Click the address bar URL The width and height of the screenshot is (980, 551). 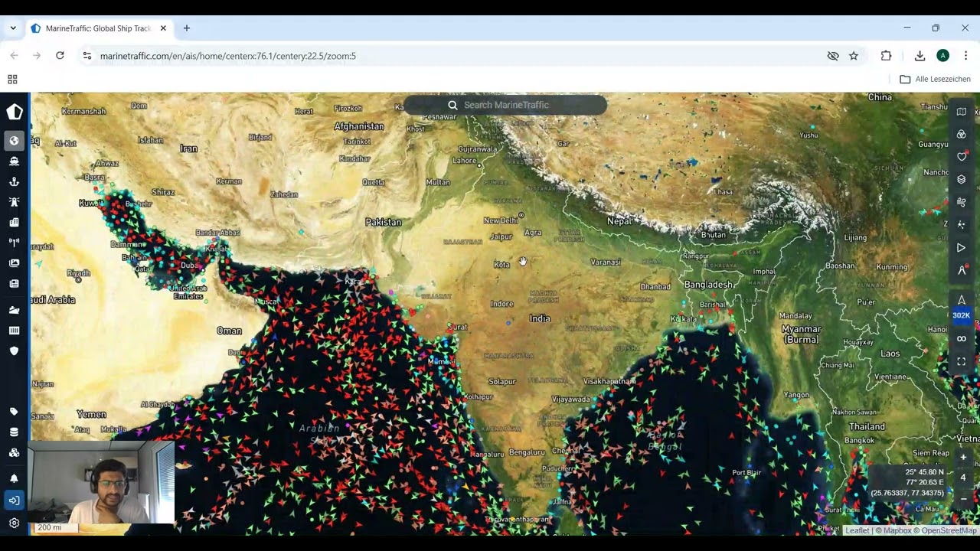pyautogui.click(x=228, y=56)
